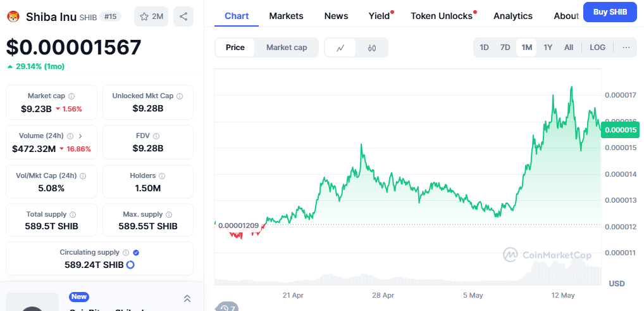Toggle chart to Price view
The image size is (644, 311).
(x=235, y=48)
